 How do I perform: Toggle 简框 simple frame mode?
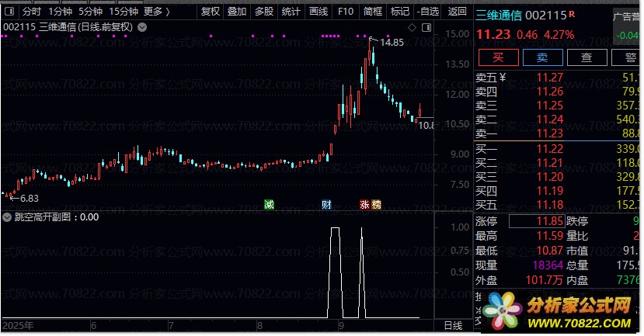click(x=373, y=11)
